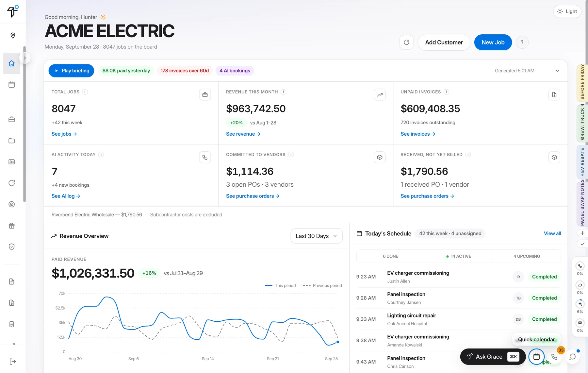The height and width of the screenshot is (373, 588).
Task: Open the calendar icon in left sidebar
Action: tap(12, 85)
